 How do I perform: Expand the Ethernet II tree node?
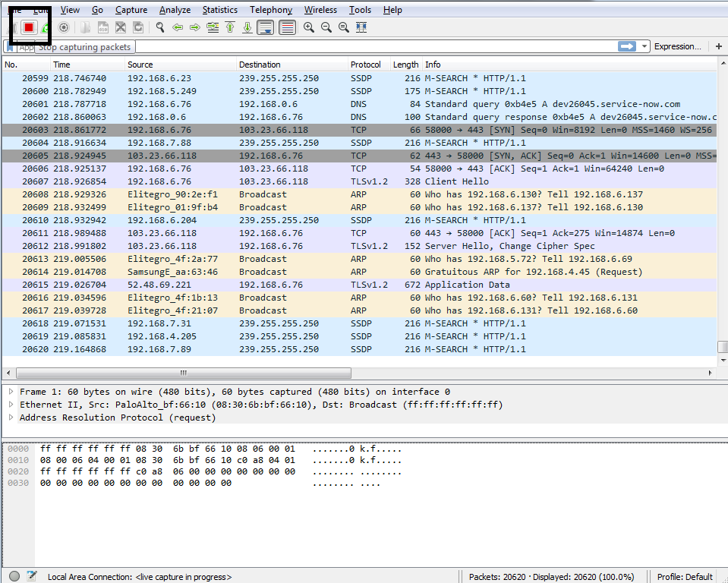[11, 405]
